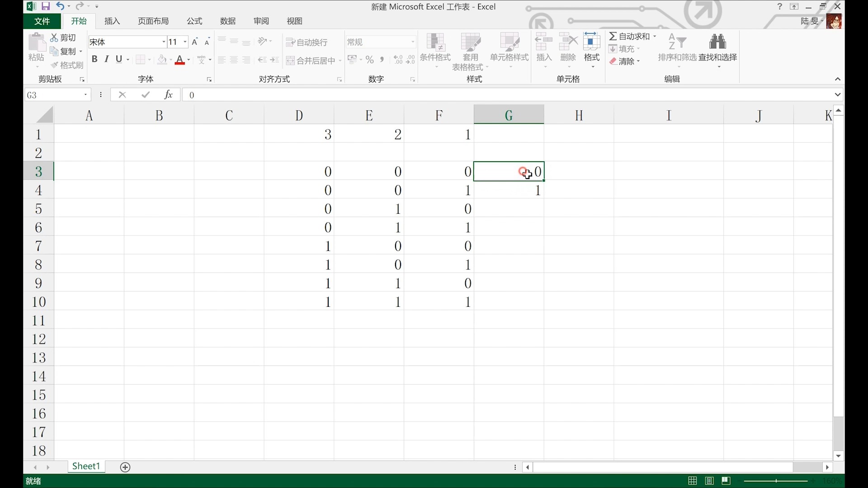Open the File menu button

[x=42, y=21]
